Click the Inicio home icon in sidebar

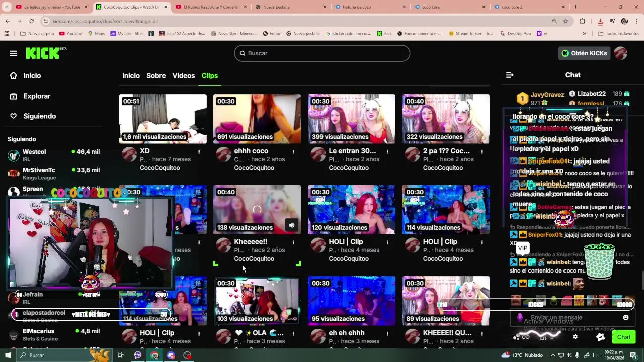click(x=13, y=75)
